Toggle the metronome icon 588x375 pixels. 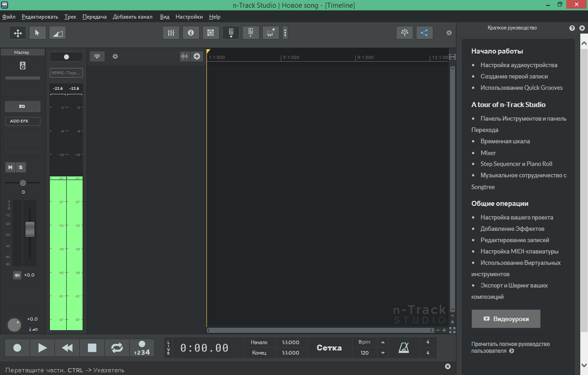point(403,348)
